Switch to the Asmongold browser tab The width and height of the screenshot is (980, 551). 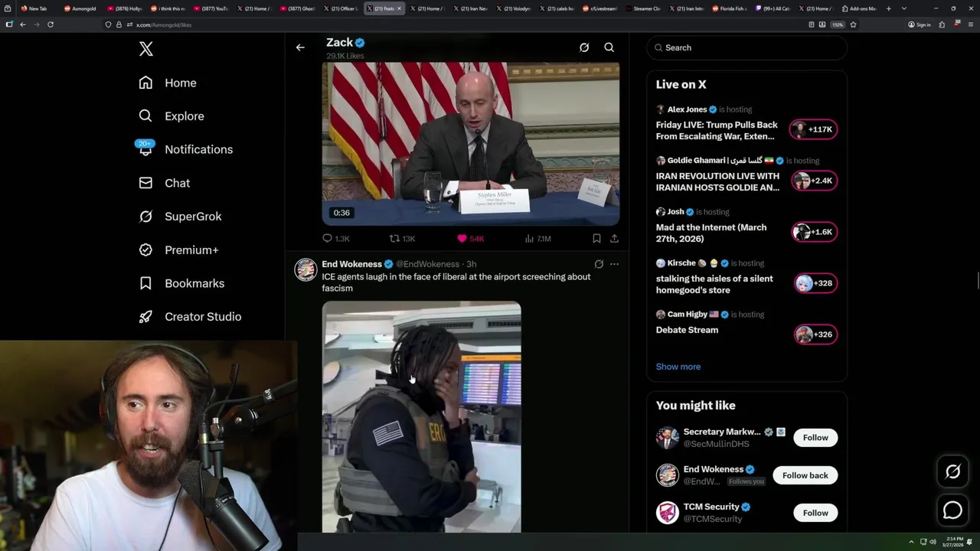tap(82, 8)
